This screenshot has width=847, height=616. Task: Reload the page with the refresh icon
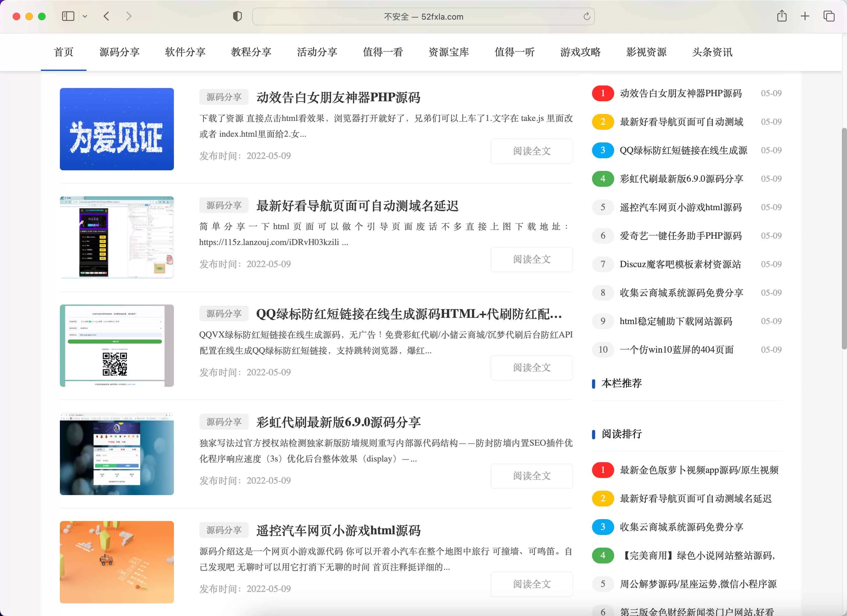(x=586, y=16)
